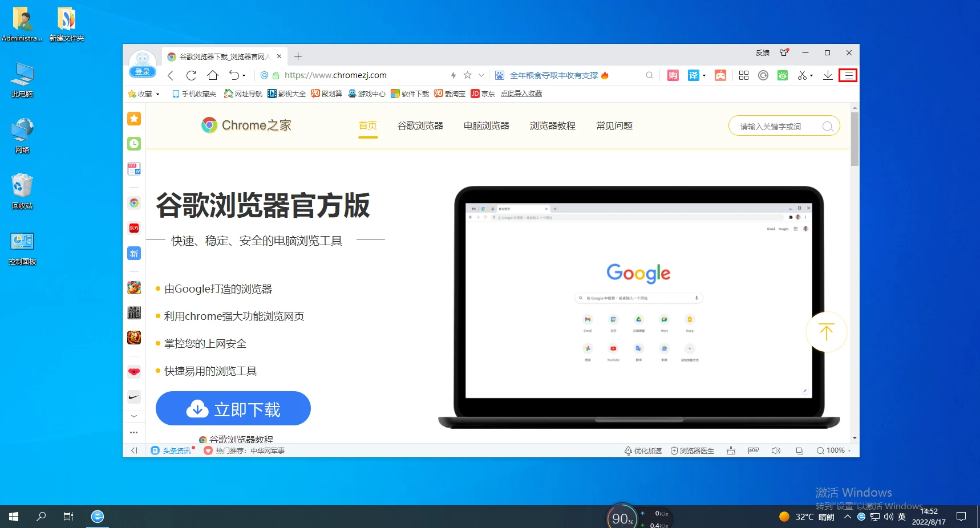Click the pink shopping icon in toolbar
The image size is (980, 528).
673,75
